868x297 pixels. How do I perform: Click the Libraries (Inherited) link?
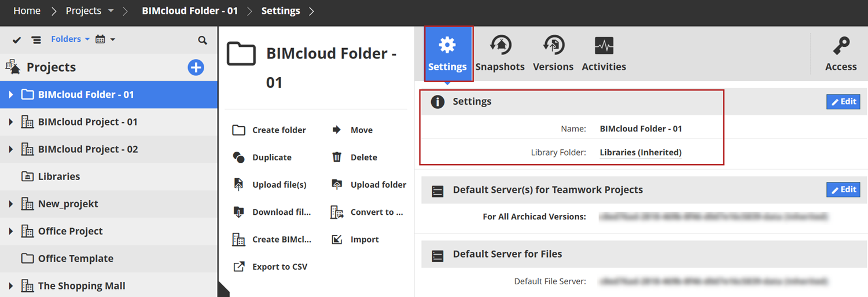click(641, 153)
